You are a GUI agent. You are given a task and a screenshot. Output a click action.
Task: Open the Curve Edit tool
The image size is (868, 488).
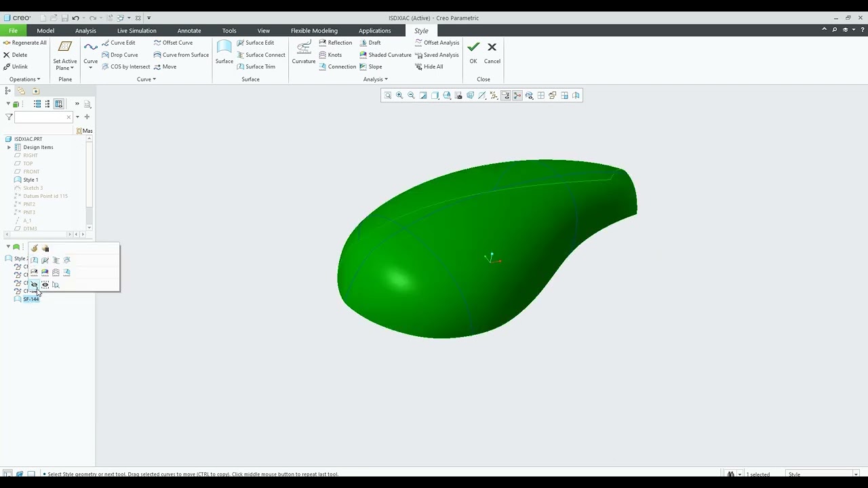point(119,43)
